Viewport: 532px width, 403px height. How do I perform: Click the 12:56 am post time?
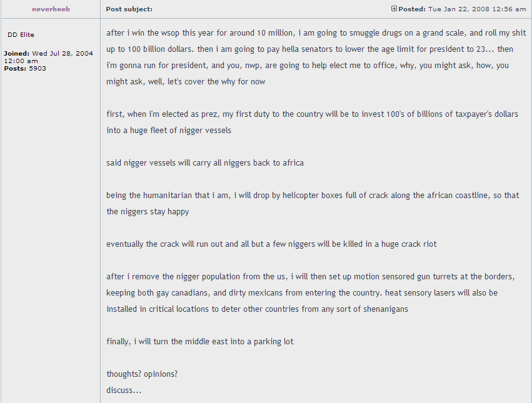[510, 9]
